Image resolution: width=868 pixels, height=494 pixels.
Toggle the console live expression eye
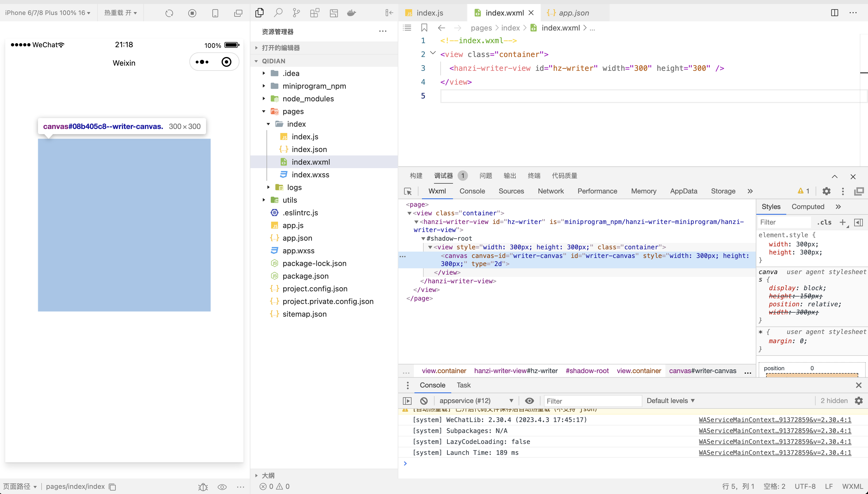point(529,401)
